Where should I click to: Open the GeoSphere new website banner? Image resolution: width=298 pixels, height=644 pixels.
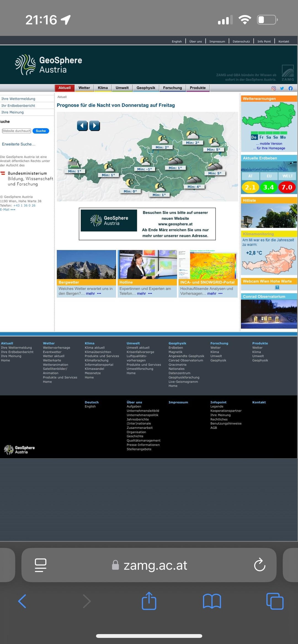[147, 224]
